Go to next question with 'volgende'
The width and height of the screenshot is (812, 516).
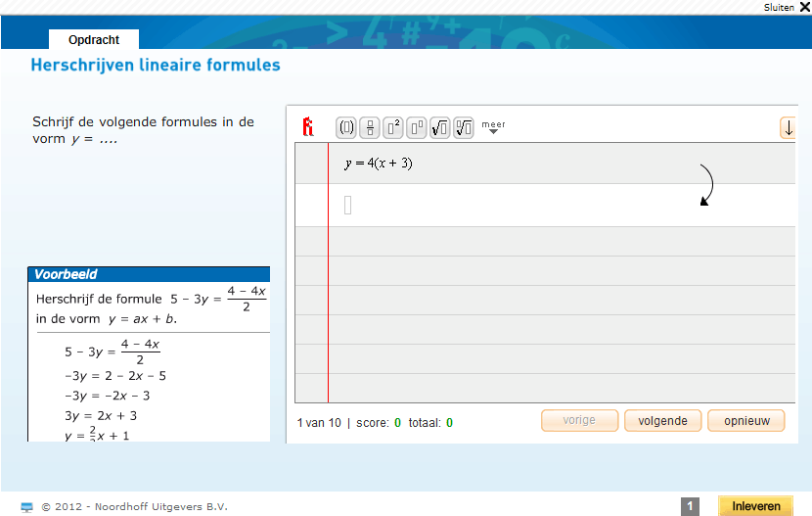pos(662,421)
